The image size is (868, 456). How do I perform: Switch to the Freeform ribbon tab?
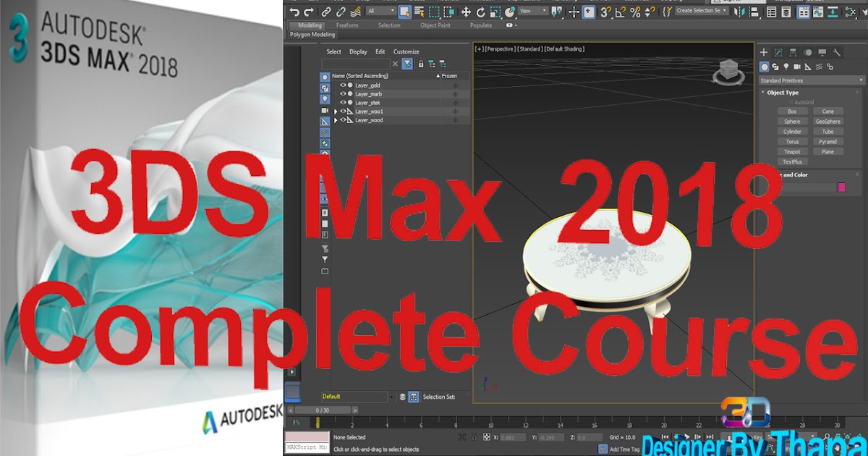(x=347, y=25)
